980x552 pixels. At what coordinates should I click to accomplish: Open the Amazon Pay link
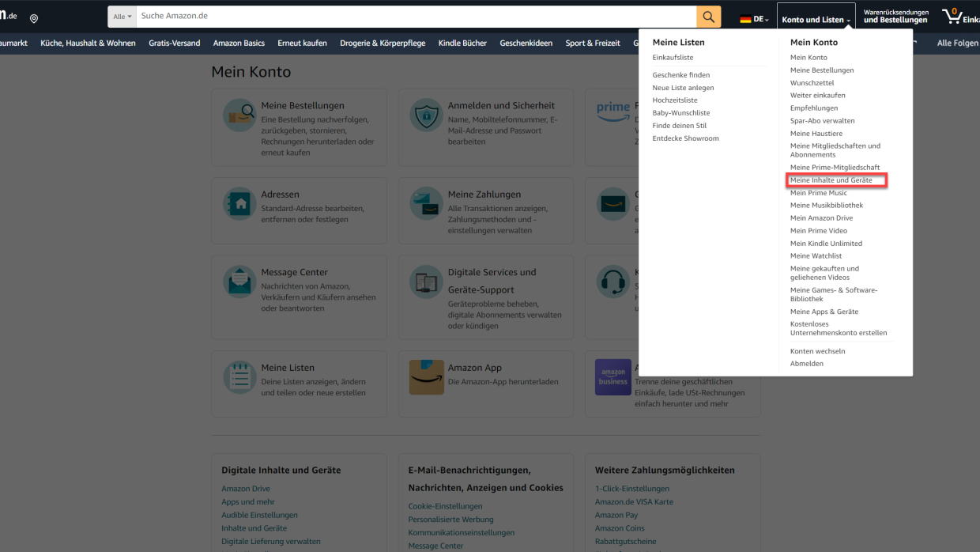click(616, 515)
